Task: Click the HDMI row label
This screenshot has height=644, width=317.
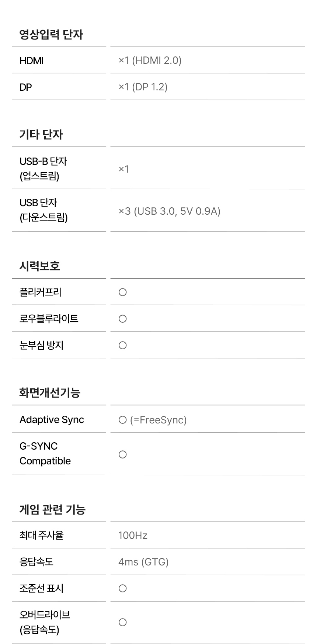Action: pyautogui.click(x=32, y=61)
